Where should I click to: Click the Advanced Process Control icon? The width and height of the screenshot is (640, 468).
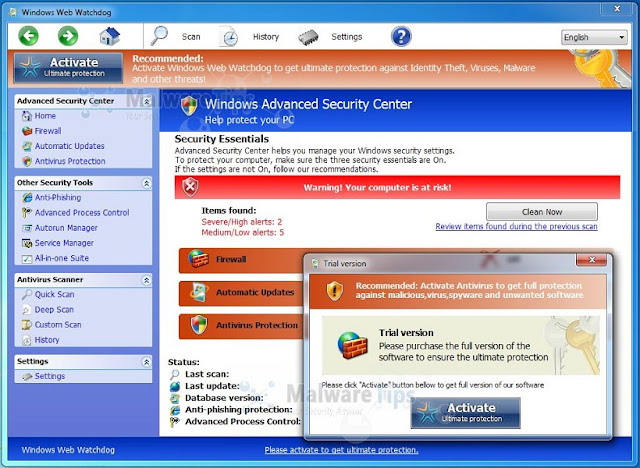27,213
